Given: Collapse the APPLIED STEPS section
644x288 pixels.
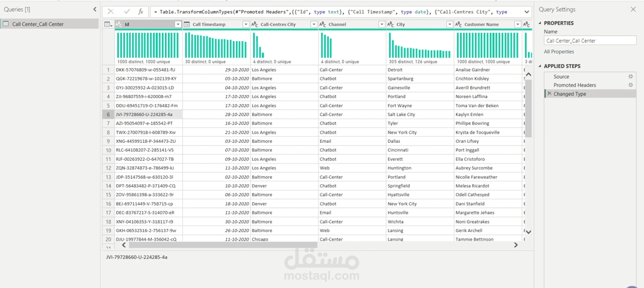Looking at the screenshot, I should point(540,66).
